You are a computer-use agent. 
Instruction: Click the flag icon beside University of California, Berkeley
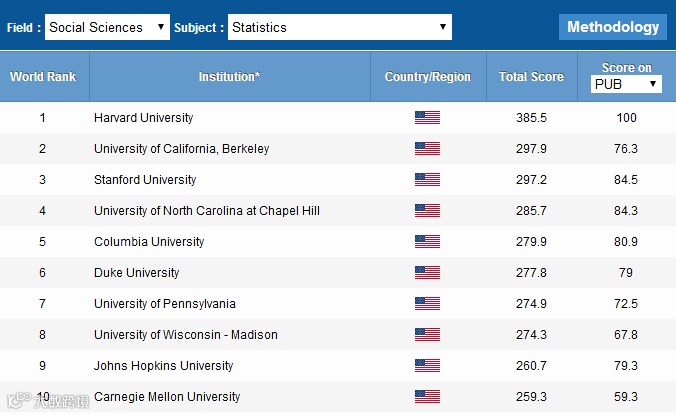point(427,149)
